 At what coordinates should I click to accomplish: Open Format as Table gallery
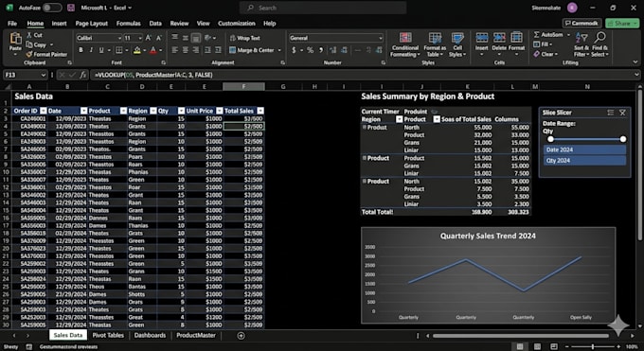435,44
